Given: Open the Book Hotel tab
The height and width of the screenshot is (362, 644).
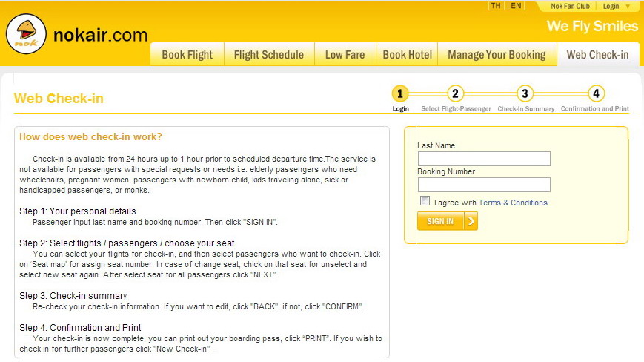Looking at the screenshot, I should tap(407, 55).
